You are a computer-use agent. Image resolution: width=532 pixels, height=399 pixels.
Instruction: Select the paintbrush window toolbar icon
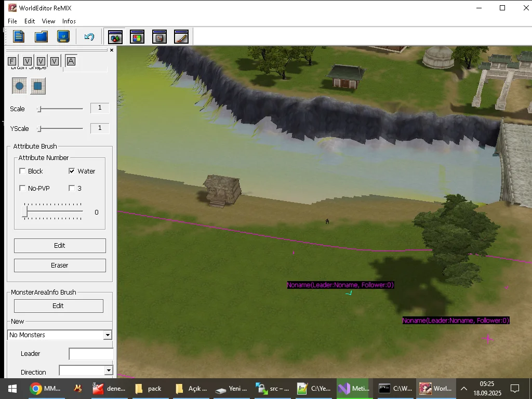pyautogui.click(x=181, y=36)
